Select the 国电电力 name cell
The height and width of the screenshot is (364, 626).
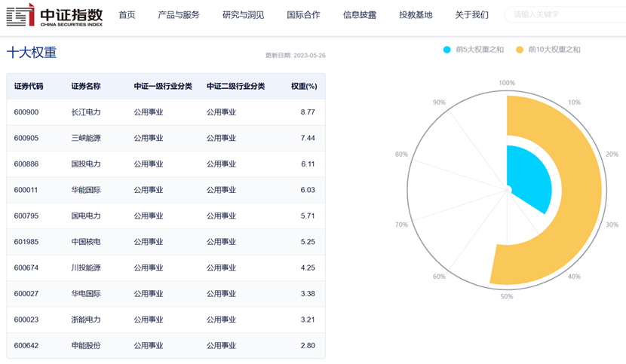tap(86, 216)
